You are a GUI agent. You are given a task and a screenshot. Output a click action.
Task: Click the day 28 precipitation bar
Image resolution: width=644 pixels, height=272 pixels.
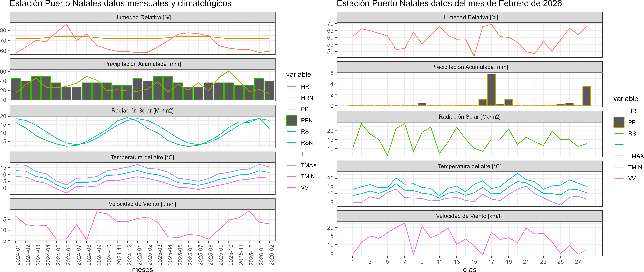tap(587, 96)
